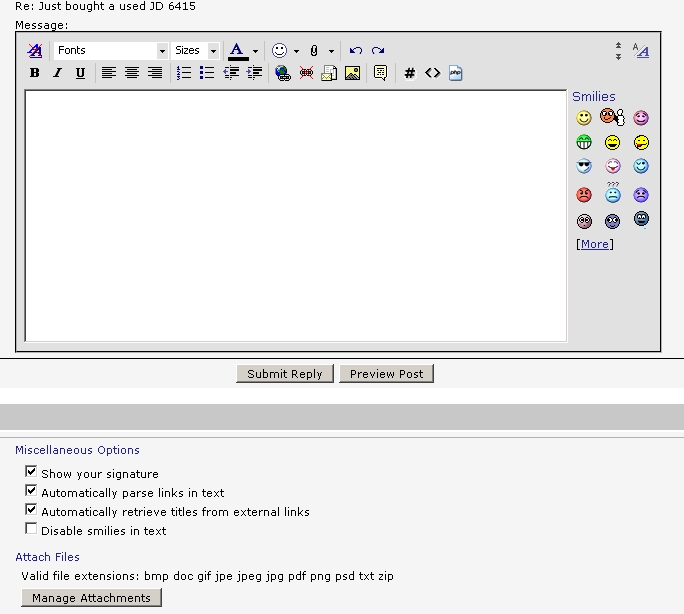The image size is (684, 614).
Task: Undo the last edit
Action: [x=355, y=50]
